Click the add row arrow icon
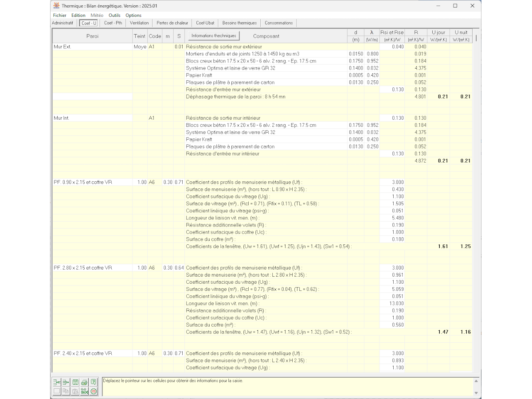532x399 pixels. 66,382
